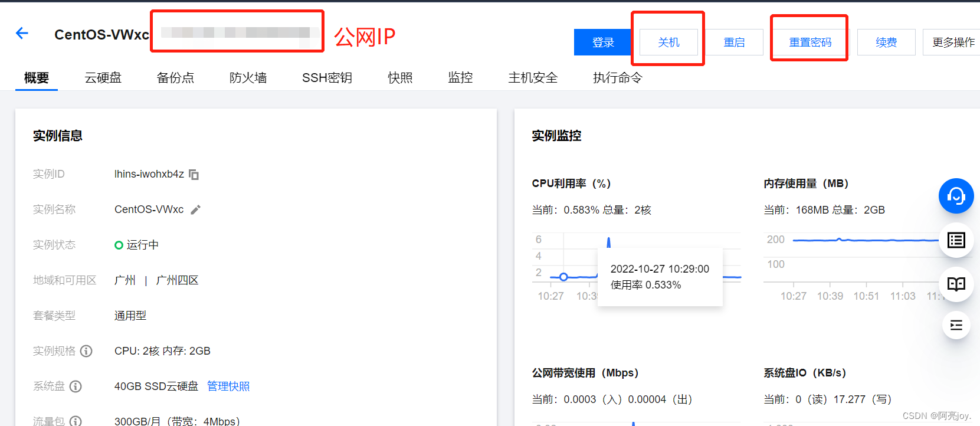This screenshot has width=980, height=426.
Task: Edit the instance name with pencil icon
Action: pos(196,209)
